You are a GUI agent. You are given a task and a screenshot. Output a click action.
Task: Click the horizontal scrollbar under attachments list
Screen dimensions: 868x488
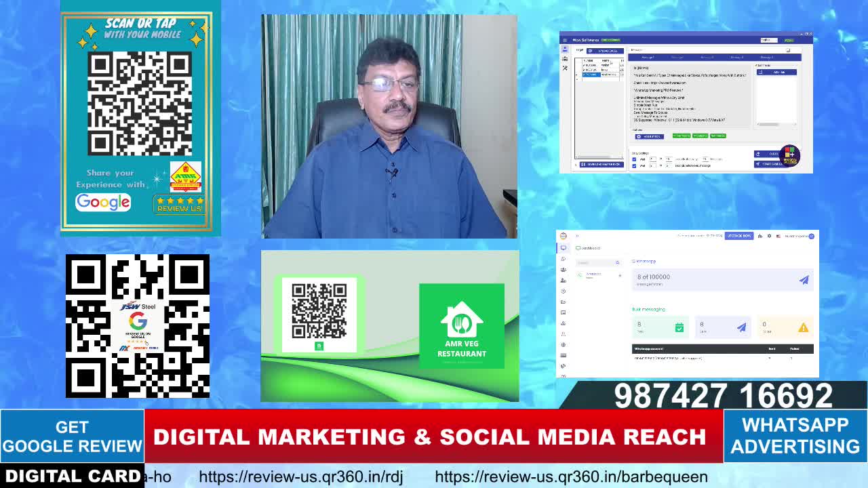click(x=777, y=124)
